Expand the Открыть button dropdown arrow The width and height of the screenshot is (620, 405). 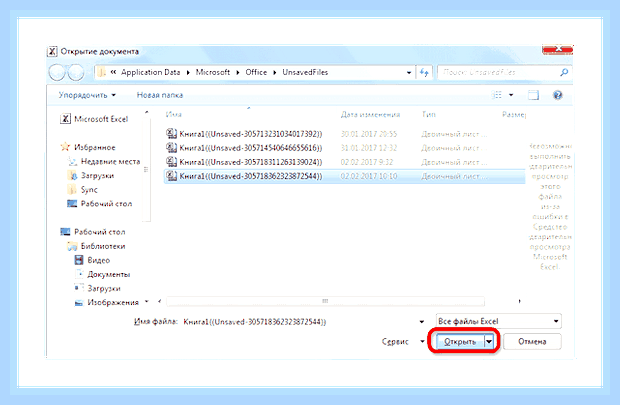(489, 342)
